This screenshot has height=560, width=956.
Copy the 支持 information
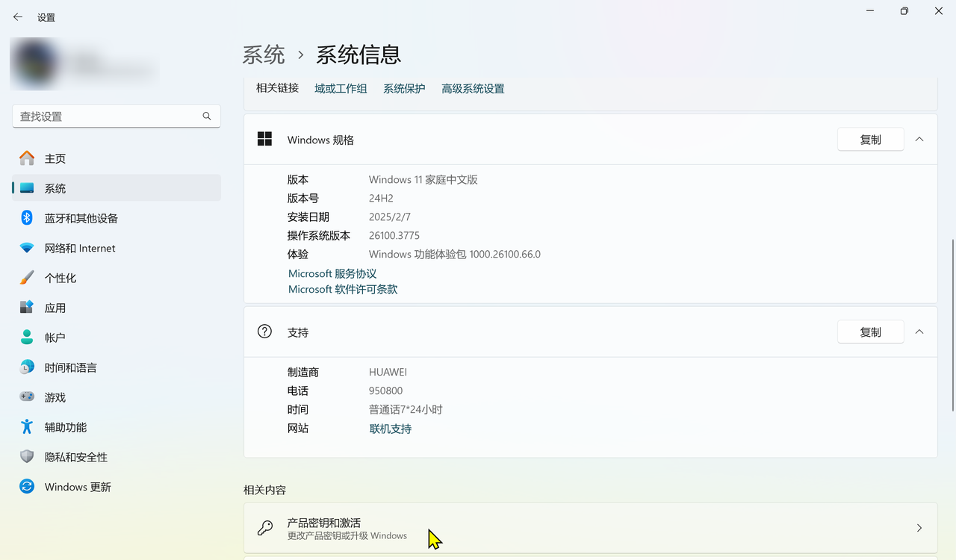pos(870,332)
